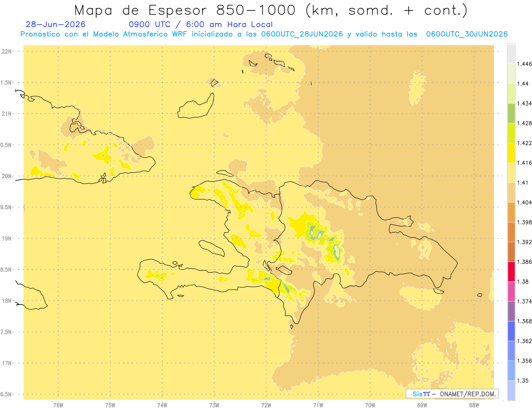Select the date text '28-Jun-2026'
Viewport: 532px width, 411px height.
56,25
